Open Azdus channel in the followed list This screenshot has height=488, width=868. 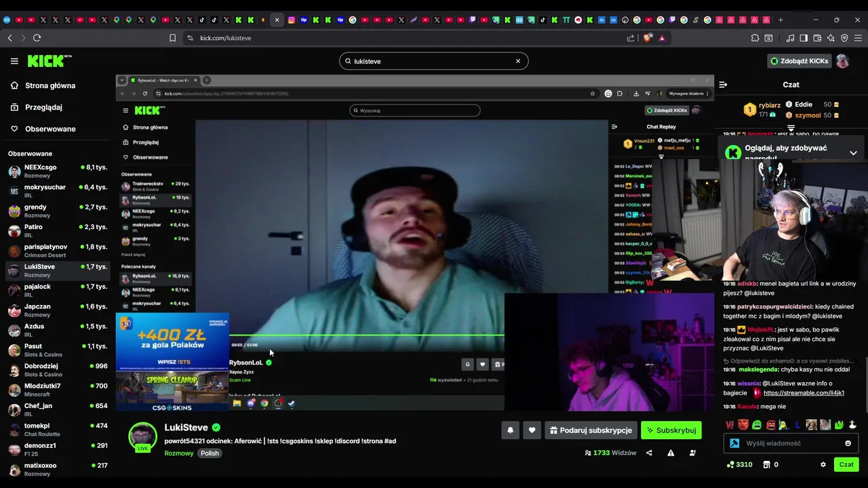tap(58, 330)
